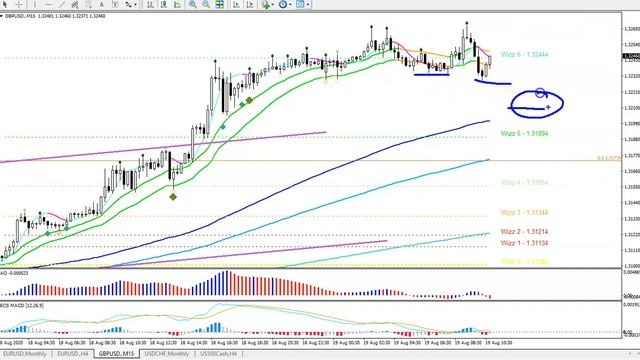This screenshot has height=360, width=640.
Task: Click the Wizz 6 - 1.32444 label
Action: tap(524, 54)
